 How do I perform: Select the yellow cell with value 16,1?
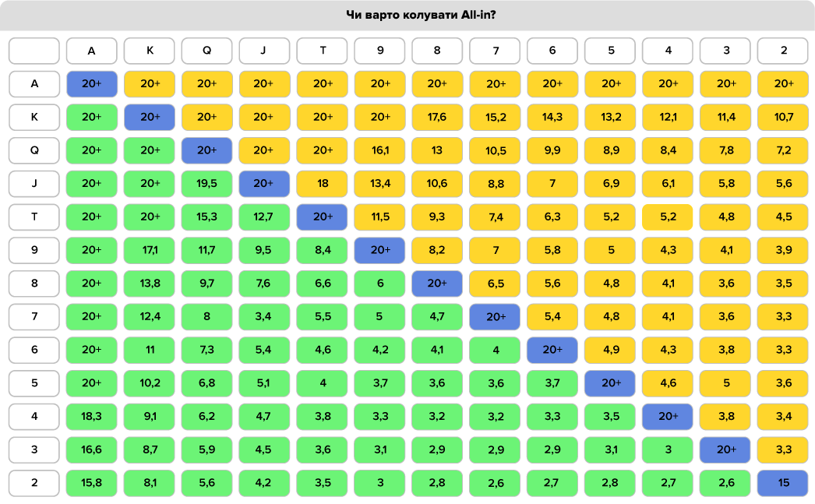click(x=379, y=150)
